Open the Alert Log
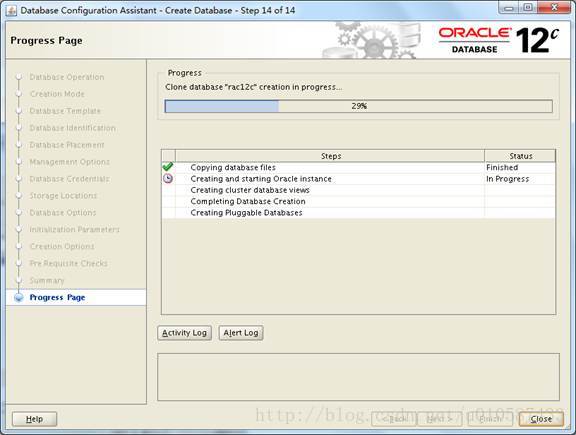 (241, 333)
